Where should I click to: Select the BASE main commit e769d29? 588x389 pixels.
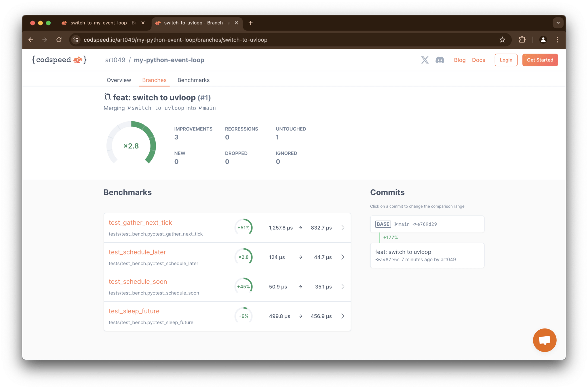pos(427,224)
